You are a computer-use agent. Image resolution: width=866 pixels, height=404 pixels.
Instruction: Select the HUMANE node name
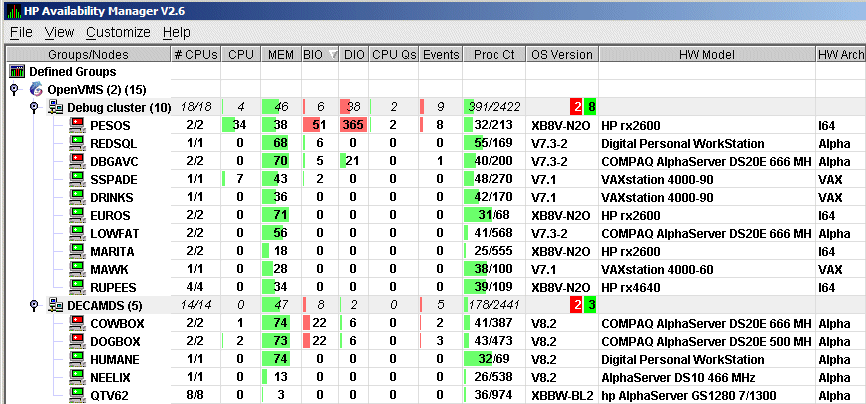click(113, 359)
